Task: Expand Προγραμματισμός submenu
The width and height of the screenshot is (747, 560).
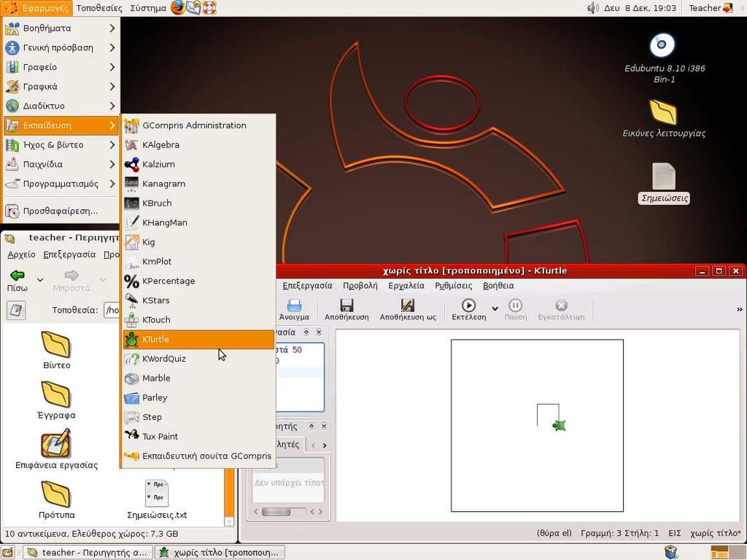Action: (x=61, y=184)
